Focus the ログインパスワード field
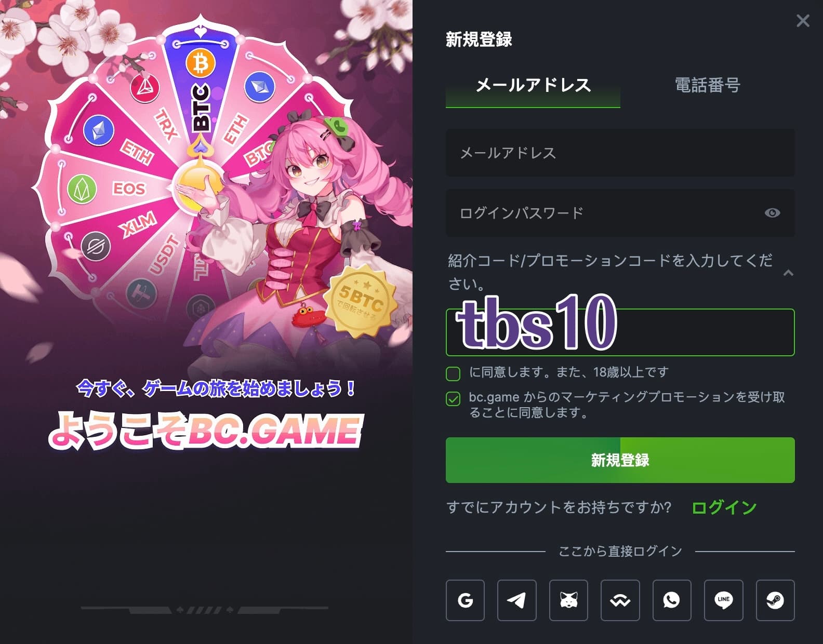This screenshot has width=823, height=644. click(x=620, y=213)
